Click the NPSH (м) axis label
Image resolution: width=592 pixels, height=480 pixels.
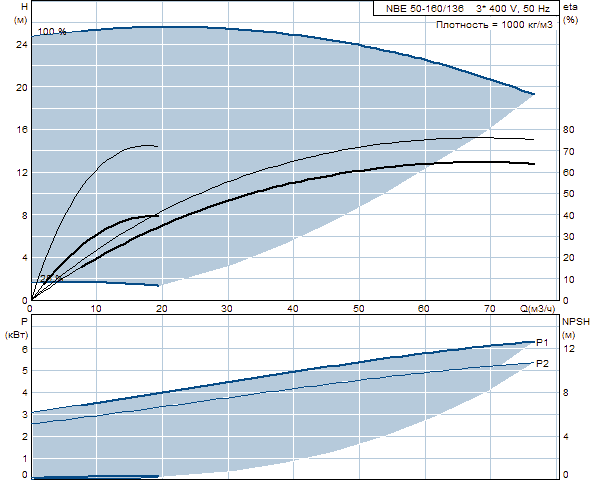click(576, 328)
